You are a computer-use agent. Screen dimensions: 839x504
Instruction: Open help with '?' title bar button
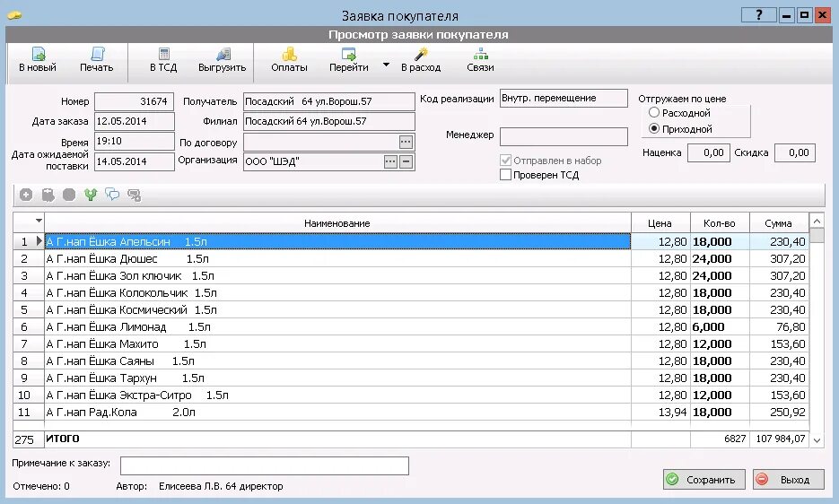click(x=758, y=15)
